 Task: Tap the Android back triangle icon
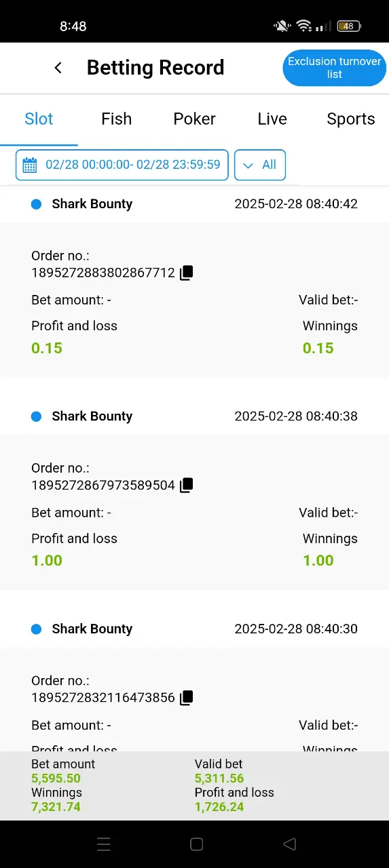coord(290,844)
